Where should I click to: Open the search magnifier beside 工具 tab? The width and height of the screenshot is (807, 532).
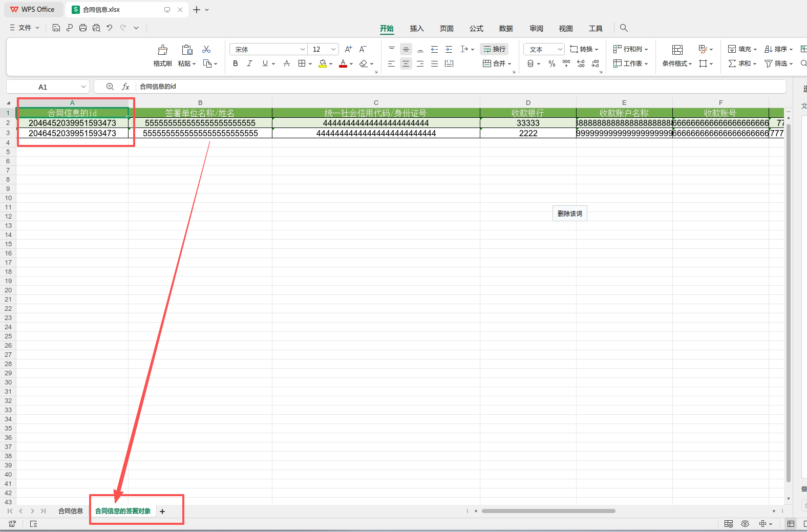623,28
